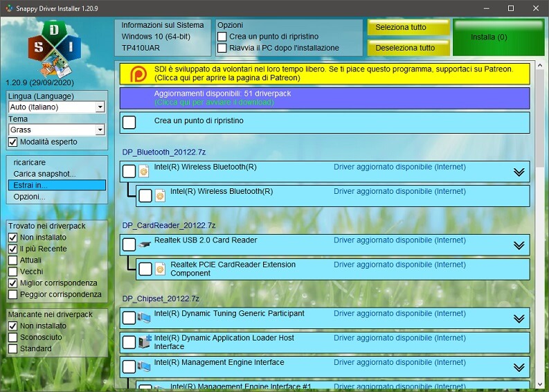Select nested Intel(R) Wireless Bluetooth(R) driver checkbox
549x392 pixels.
(x=145, y=196)
